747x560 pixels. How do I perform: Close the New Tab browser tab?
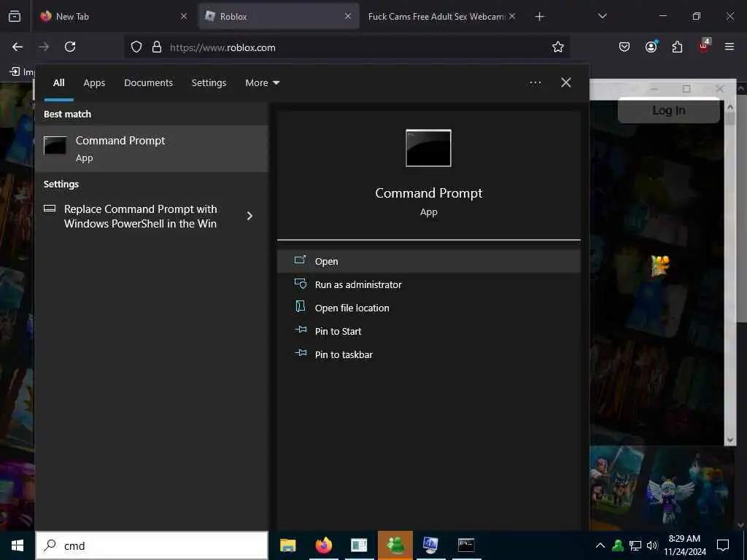tap(183, 16)
